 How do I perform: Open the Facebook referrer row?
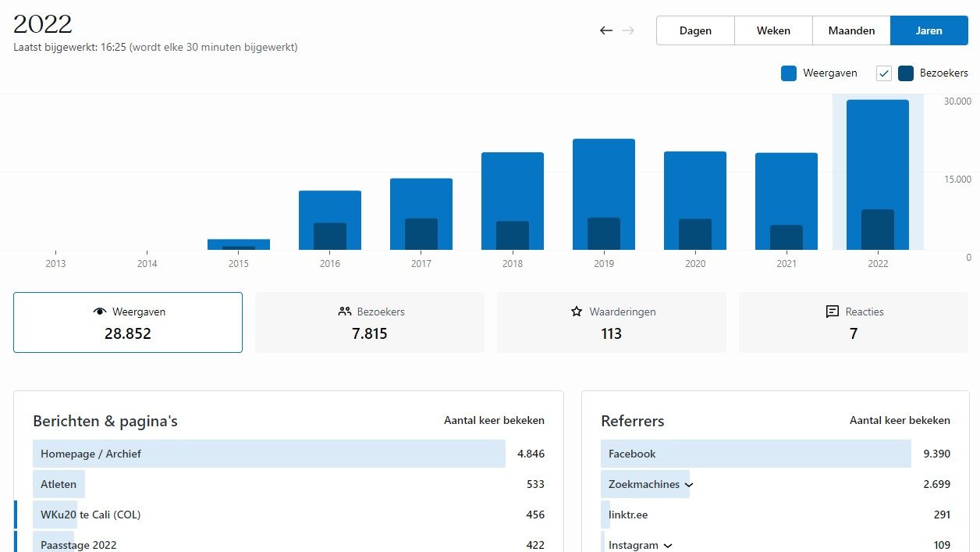[632, 454]
